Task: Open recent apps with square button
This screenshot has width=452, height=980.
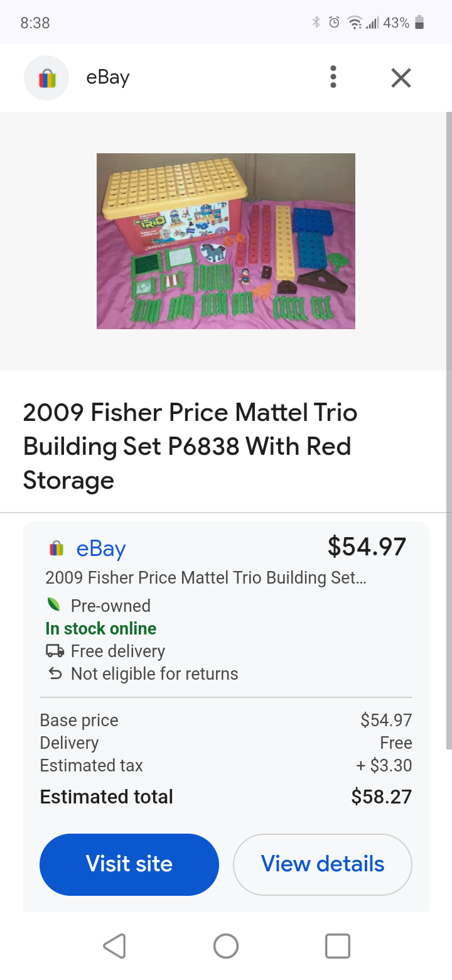Action: pos(337,945)
